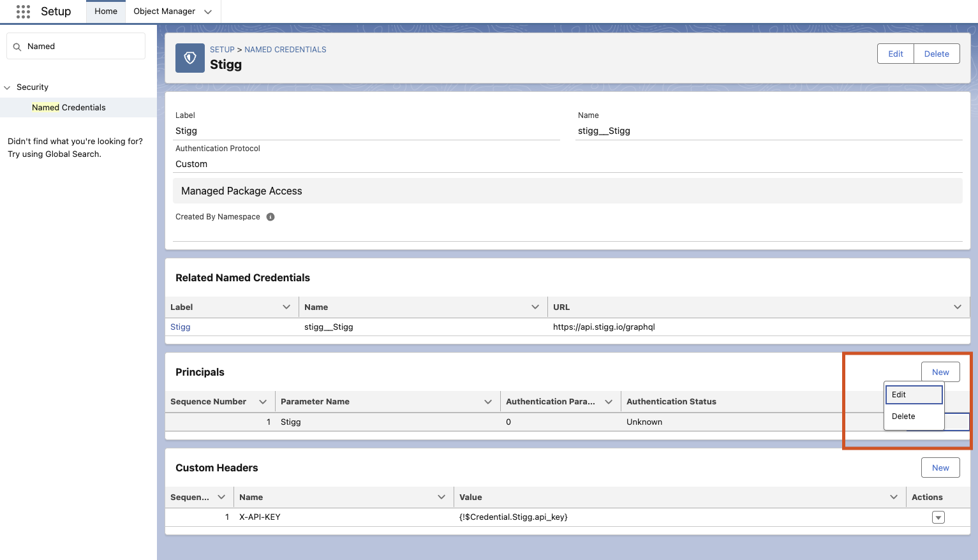
Task: Open actions menu for X-API-KEY header row
Action: (938, 517)
